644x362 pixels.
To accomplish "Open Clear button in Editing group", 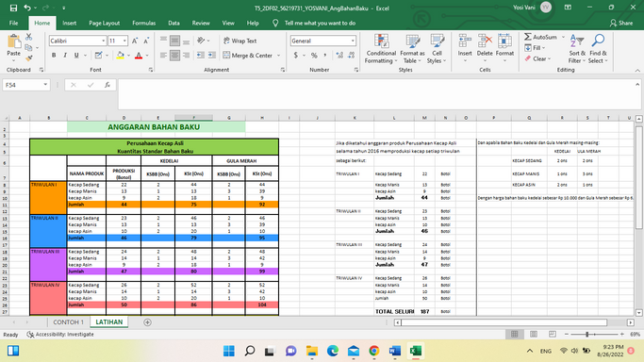I will click(x=537, y=58).
